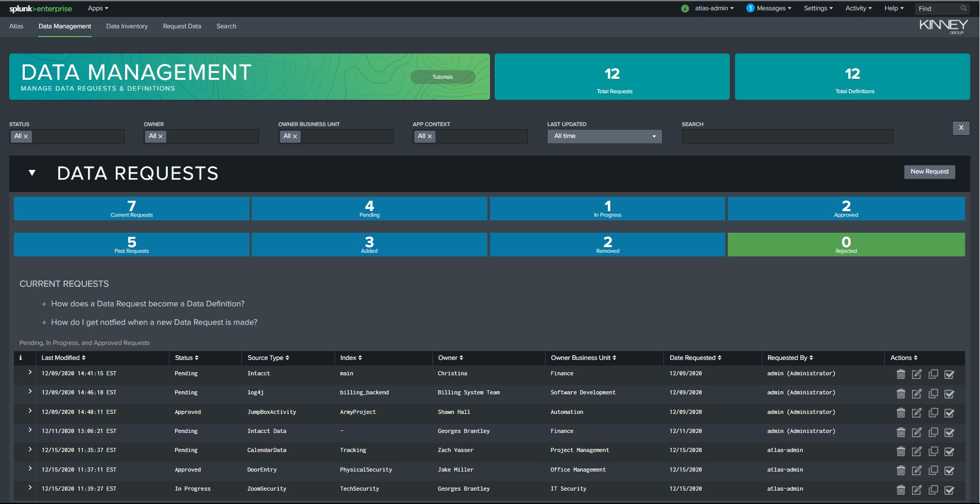Edit the log4j data request
Image resolution: width=980 pixels, height=504 pixels.
coord(917,393)
